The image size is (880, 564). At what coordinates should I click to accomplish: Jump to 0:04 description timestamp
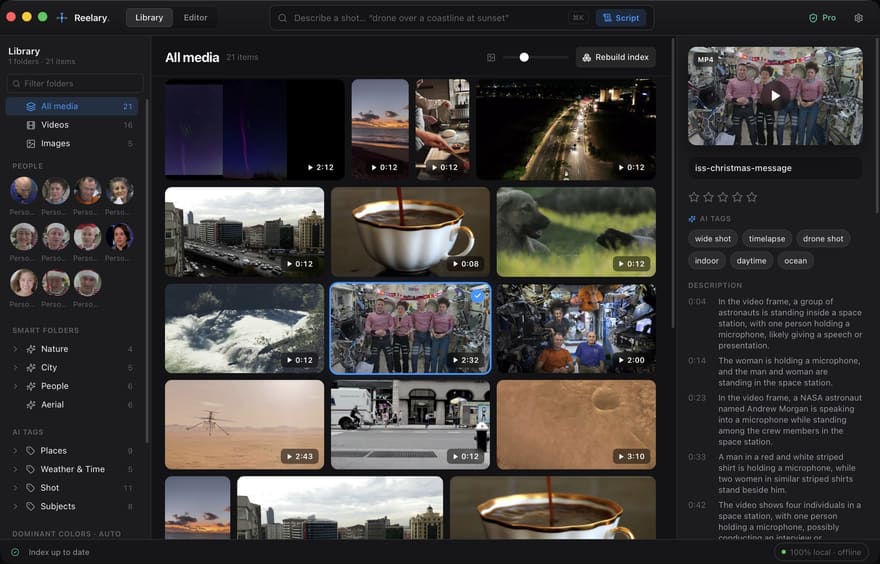697,302
